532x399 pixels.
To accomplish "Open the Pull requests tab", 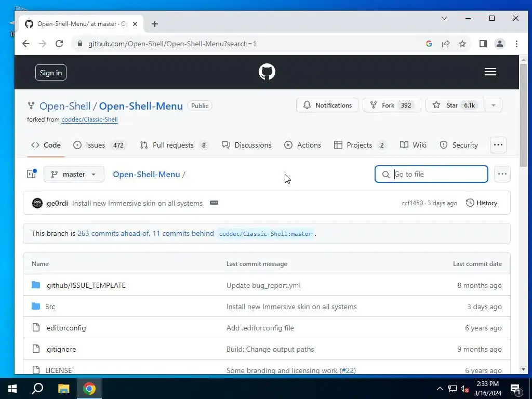I will 174,145.
